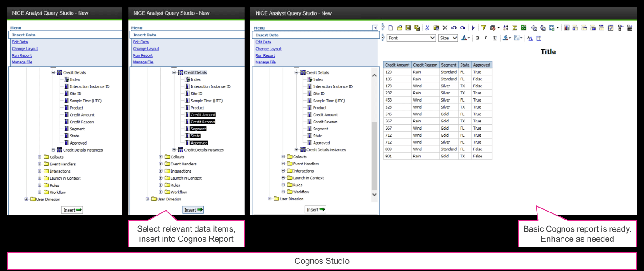The image size is (644, 271).
Task: Open the font color picker
Action: pos(465,38)
